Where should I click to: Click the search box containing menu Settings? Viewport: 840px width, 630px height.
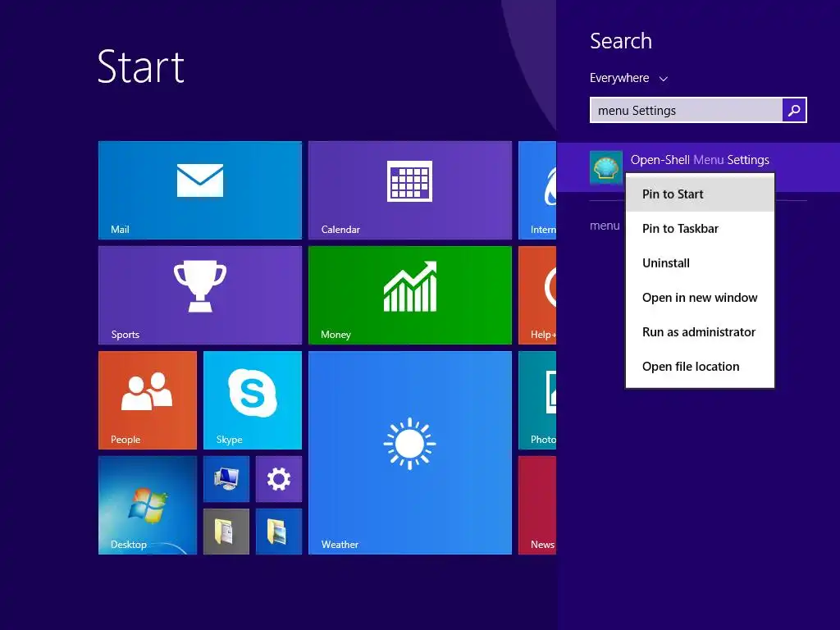click(x=687, y=111)
